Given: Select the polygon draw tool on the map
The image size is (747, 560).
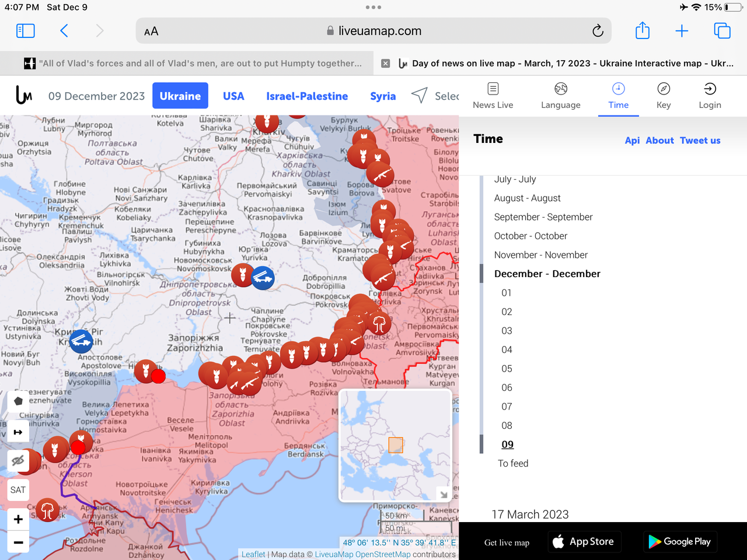Looking at the screenshot, I should click(x=18, y=401).
